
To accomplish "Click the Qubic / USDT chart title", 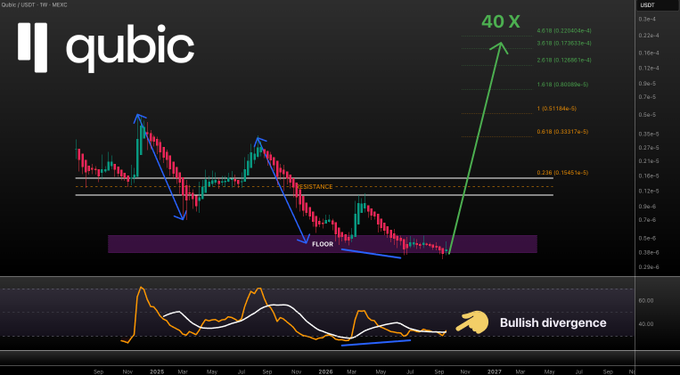I will tap(35, 4).
